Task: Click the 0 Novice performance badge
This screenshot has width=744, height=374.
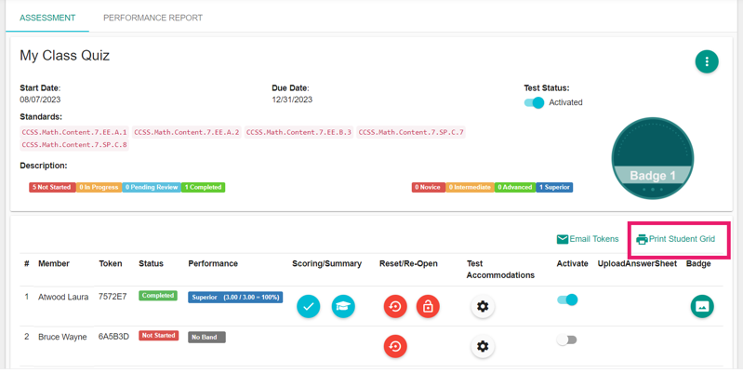Action: point(428,187)
